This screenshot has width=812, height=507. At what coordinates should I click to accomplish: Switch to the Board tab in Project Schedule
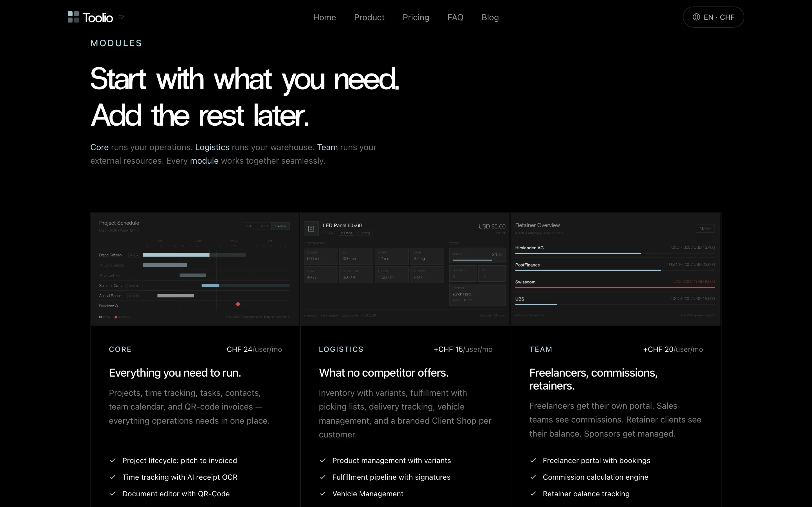263,226
